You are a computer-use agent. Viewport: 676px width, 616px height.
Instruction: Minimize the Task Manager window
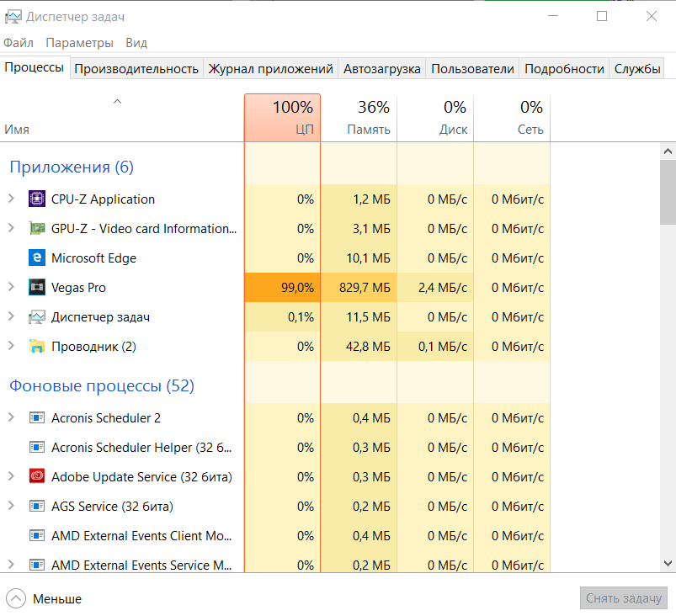[553, 16]
